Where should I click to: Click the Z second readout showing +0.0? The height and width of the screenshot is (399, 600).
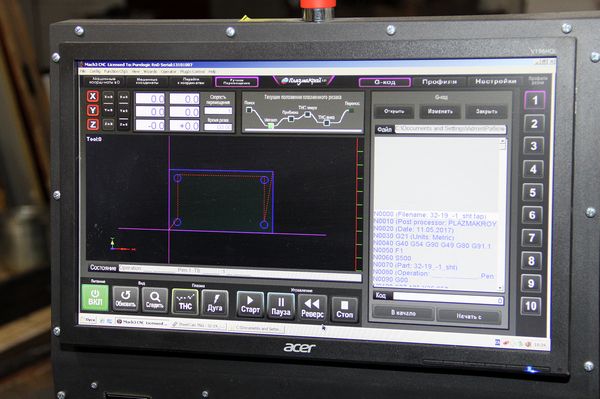coord(184,126)
